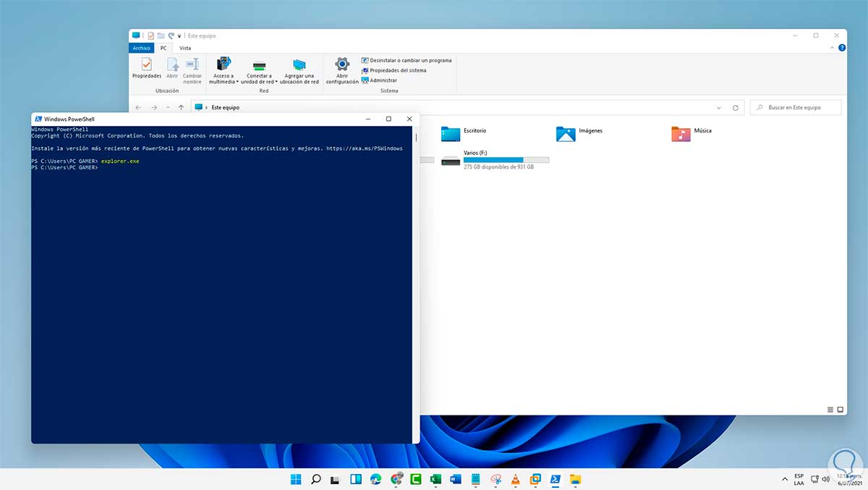
Task: Click new folder quick access toolbar icon
Action: pyautogui.click(x=161, y=35)
